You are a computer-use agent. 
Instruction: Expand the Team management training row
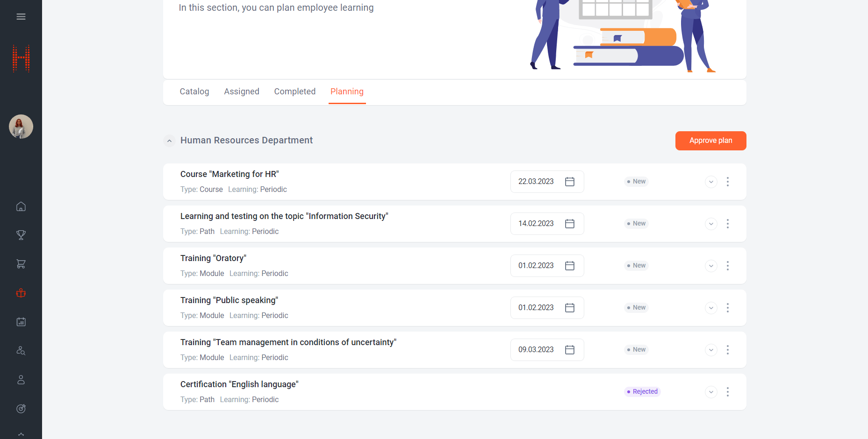click(x=710, y=350)
